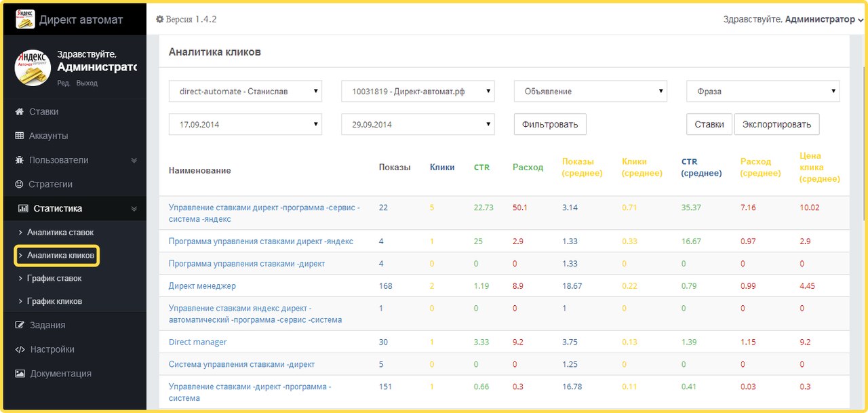Click the bug icon beside Пользователи
868x413 pixels.
[x=20, y=160]
